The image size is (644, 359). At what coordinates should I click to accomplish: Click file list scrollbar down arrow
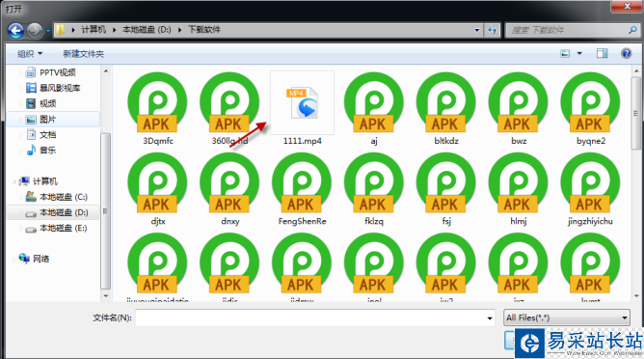click(636, 295)
